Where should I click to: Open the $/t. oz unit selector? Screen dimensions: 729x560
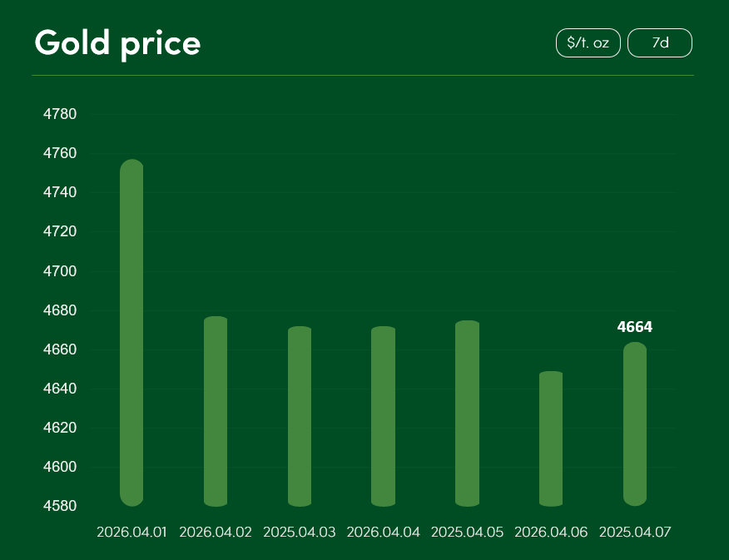(x=588, y=43)
